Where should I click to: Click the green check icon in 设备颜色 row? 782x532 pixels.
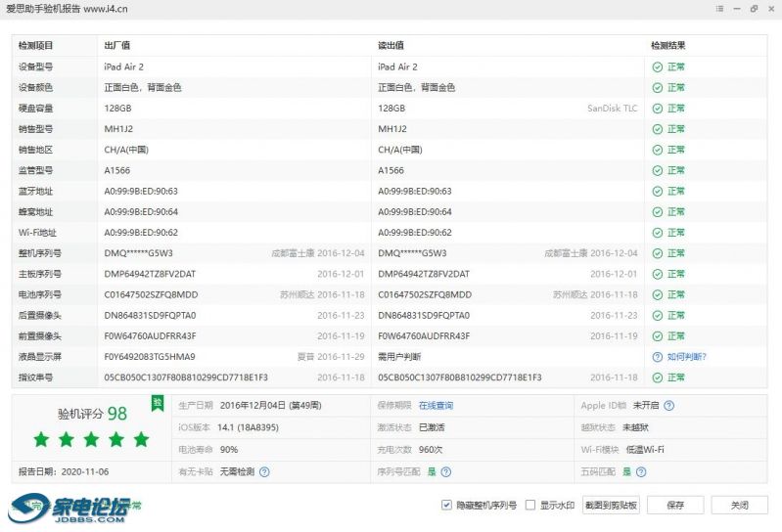coord(658,88)
